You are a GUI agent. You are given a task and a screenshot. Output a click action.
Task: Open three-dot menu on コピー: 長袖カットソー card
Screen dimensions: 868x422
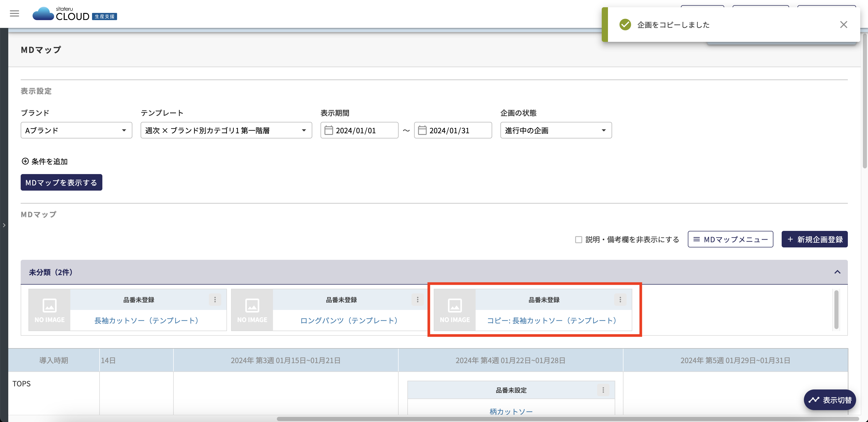[620, 300]
